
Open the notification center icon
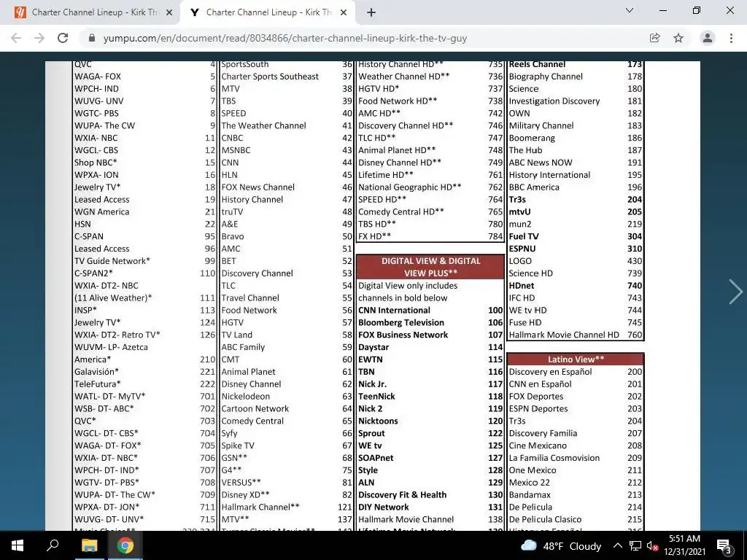(x=724, y=545)
